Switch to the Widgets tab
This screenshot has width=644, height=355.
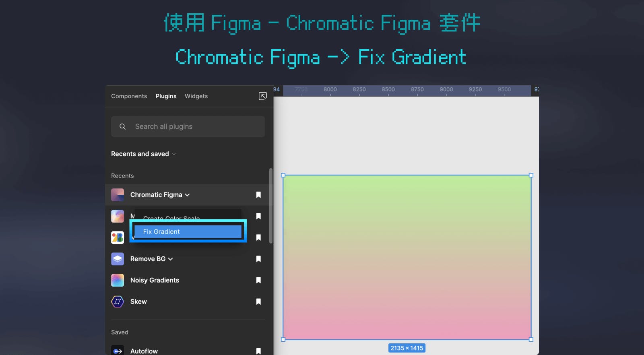[x=196, y=96]
